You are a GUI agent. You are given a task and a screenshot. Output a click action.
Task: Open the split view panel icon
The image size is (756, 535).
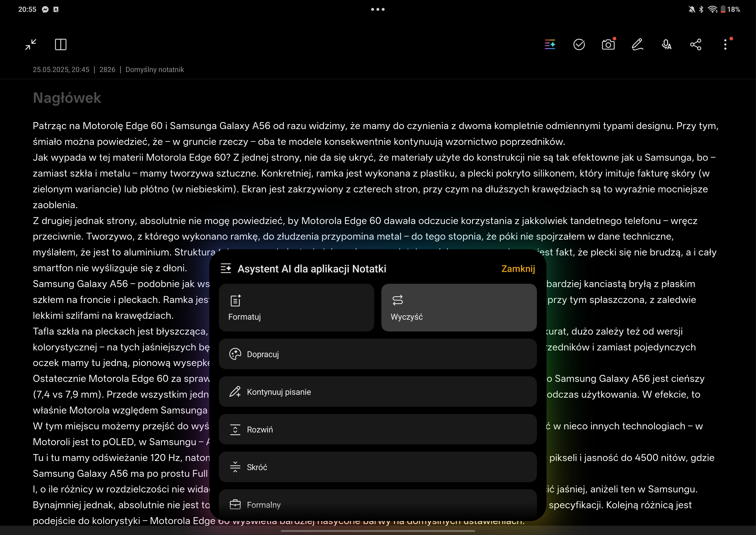click(x=60, y=45)
